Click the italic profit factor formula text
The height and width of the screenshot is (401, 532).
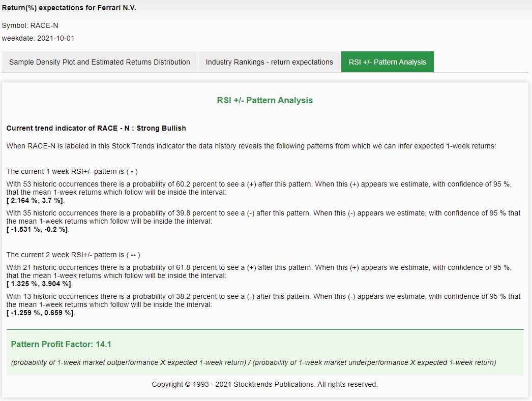tap(253, 362)
